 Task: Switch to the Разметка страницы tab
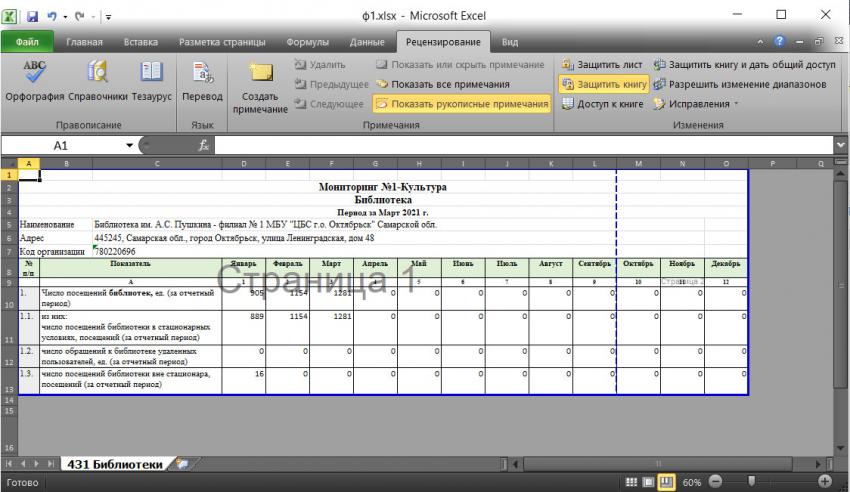(x=222, y=42)
